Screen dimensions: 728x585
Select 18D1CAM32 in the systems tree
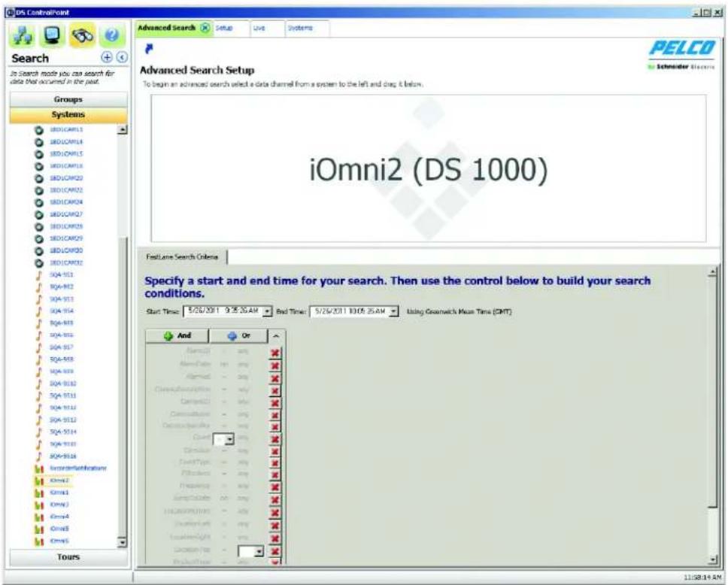pos(66,262)
